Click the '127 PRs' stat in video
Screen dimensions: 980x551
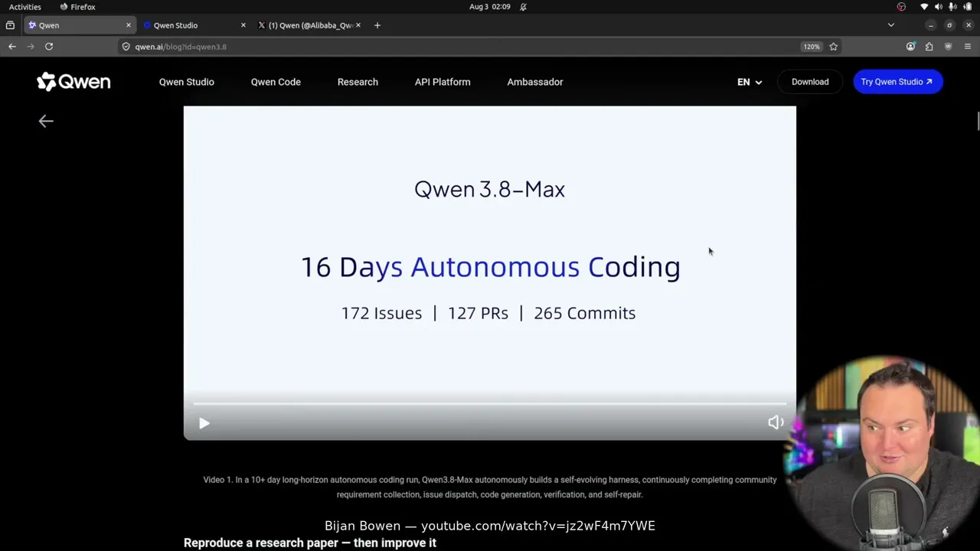478,313
